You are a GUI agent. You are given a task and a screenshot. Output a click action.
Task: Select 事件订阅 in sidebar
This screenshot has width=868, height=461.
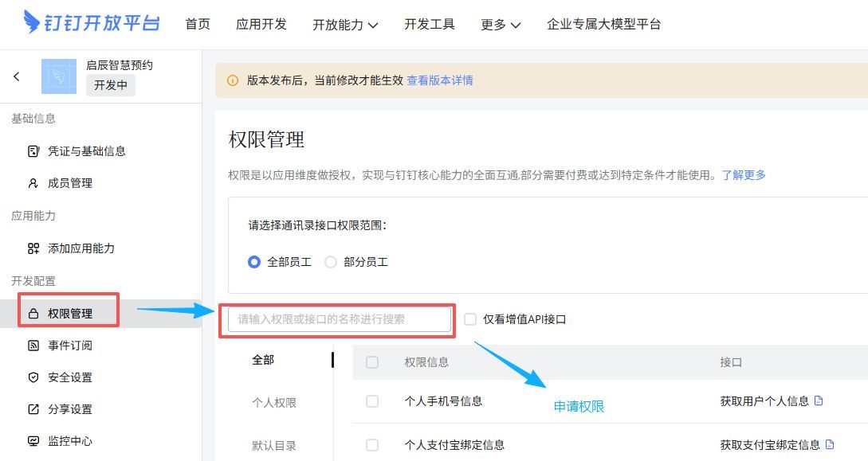pyautogui.click(x=69, y=346)
